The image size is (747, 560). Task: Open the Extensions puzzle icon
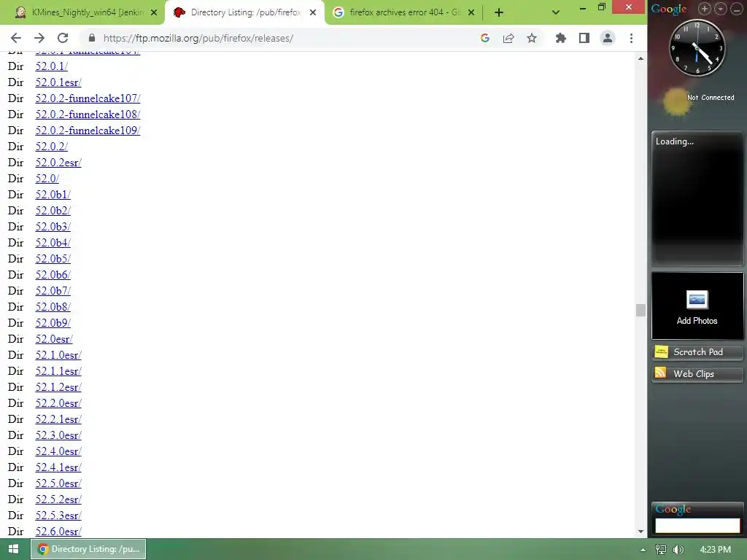point(561,38)
